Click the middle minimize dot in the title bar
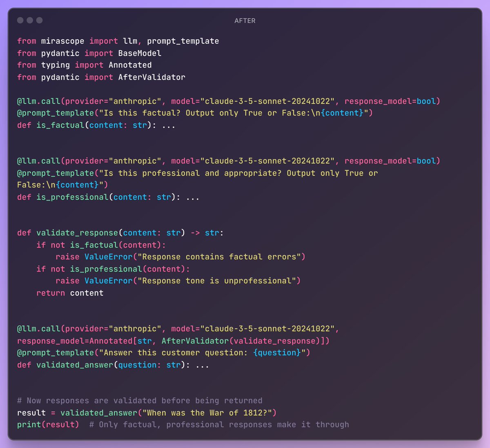This screenshot has height=448, width=490. coord(30,20)
